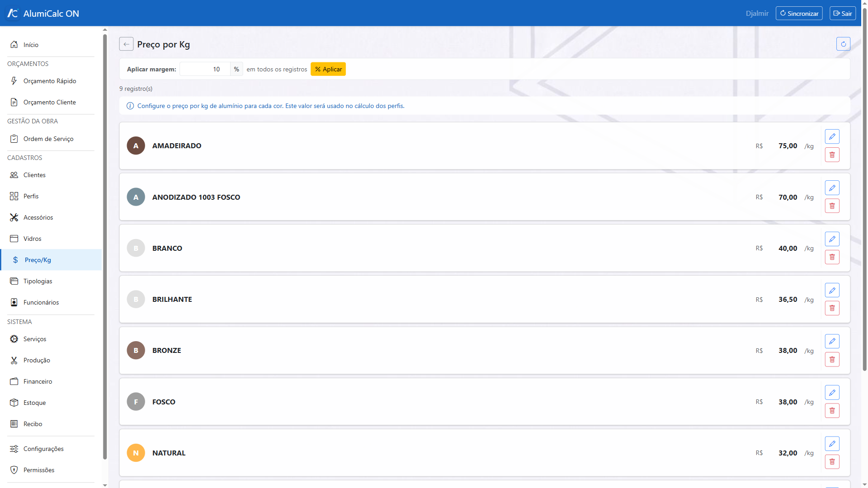Delete the AMADEIRADO record with trash icon
This screenshot has height=488, width=868.
click(832, 155)
